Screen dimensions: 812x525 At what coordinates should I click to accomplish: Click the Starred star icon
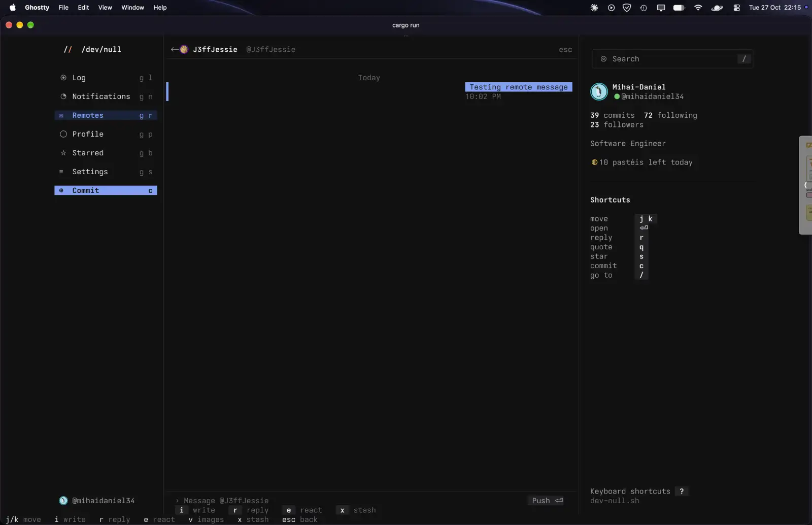click(63, 153)
